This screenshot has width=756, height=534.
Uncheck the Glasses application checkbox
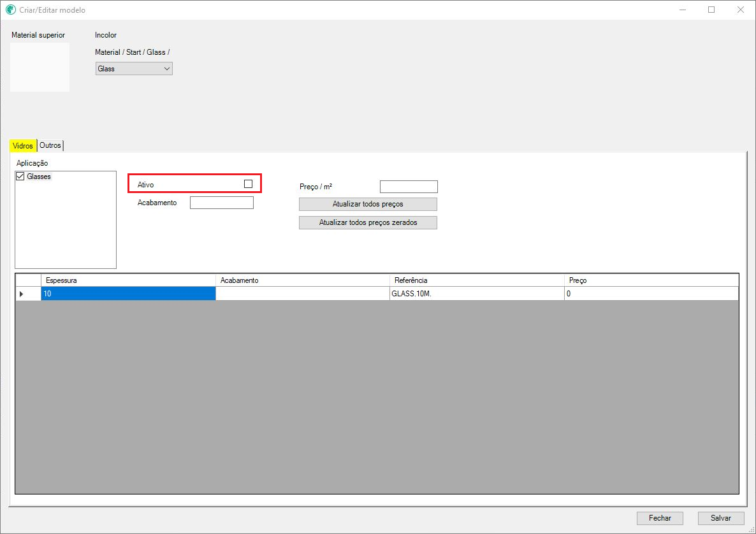coord(20,177)
